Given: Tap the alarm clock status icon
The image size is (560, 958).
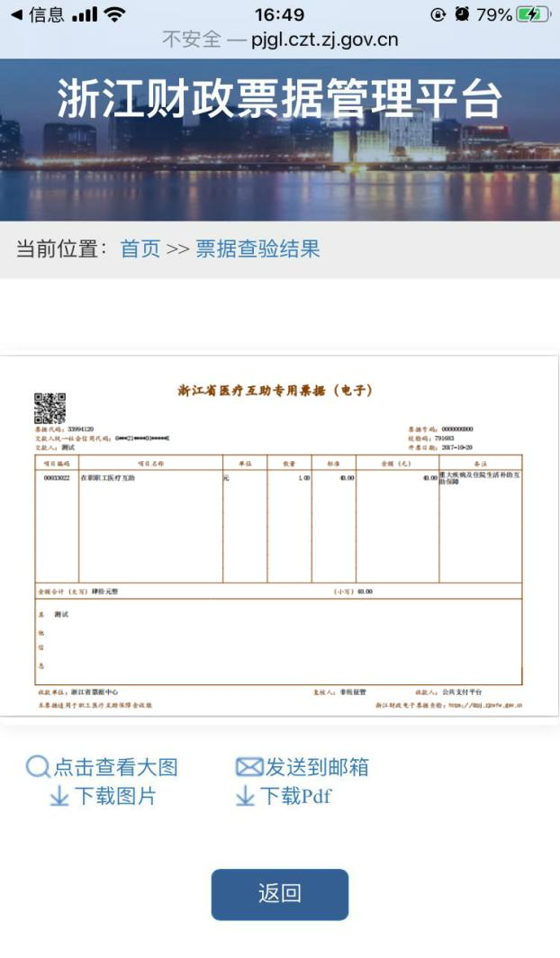Looking at the screenshot, I should point(462,14).
